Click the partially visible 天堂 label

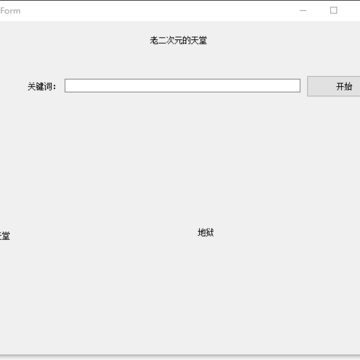pyautogui.click(x=5, y=236)
